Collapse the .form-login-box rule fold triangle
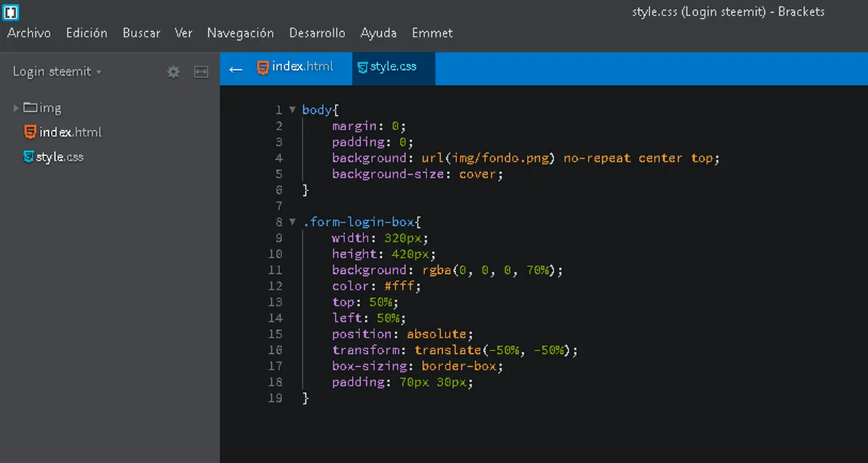The image size is (868, 463). (292, 222)
